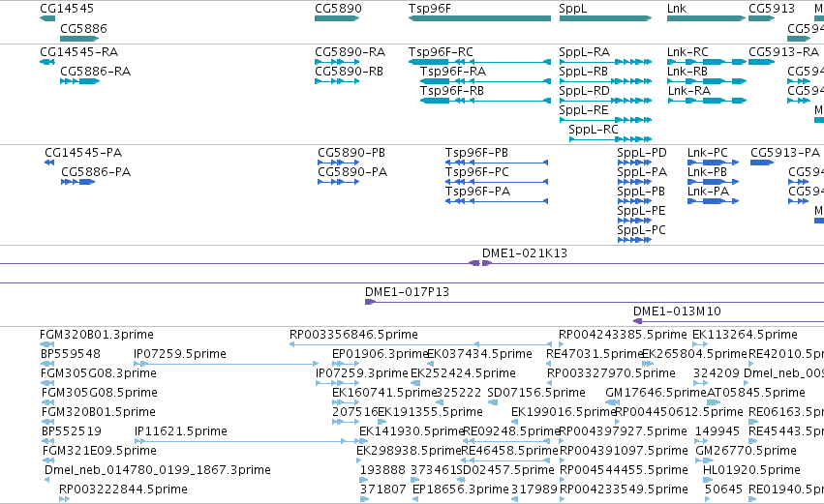The width and height of the screenshot is (824, 504).
Task: Click the DME1-013M10 label
Action: pos(677,311)
